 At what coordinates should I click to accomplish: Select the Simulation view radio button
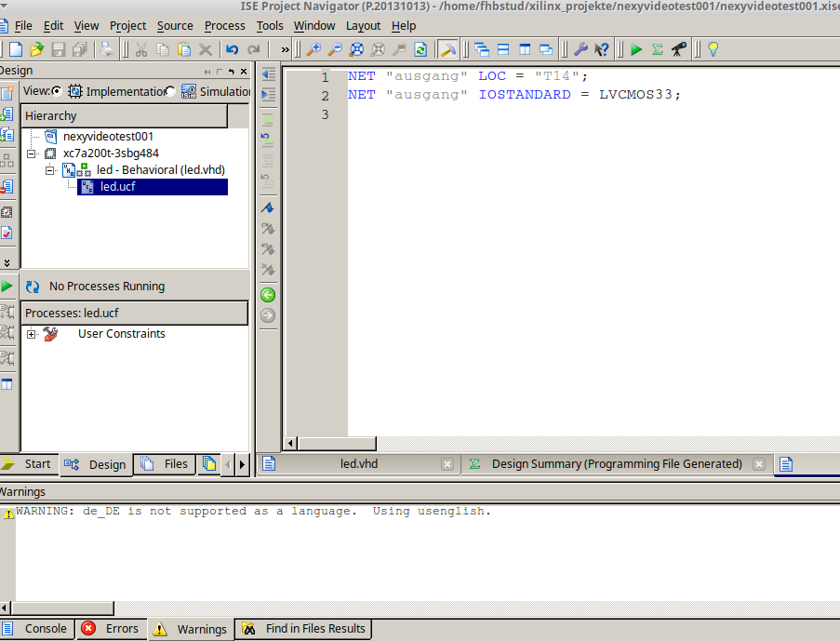tap(170, 91)
